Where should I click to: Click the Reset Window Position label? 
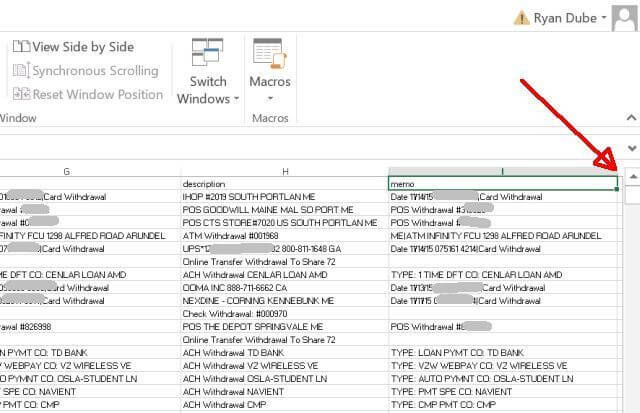pos(98,94)
